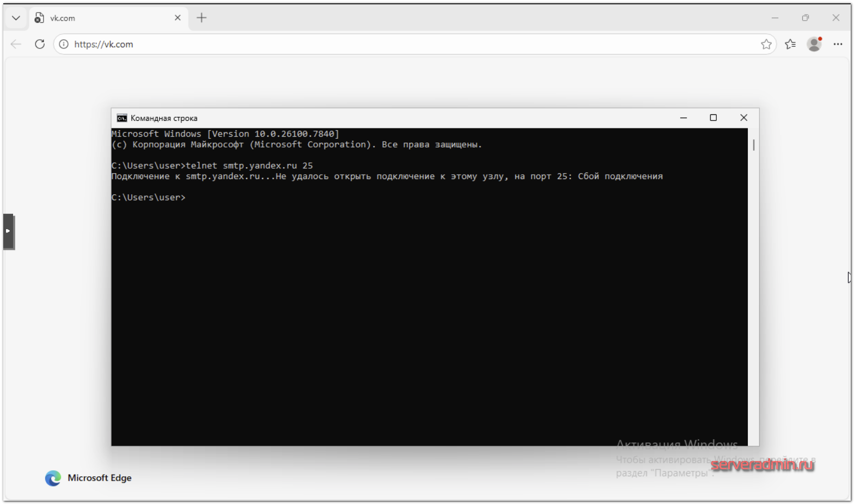Click the browser back arrow
Image resolution: width=854 pixels, height=504 pixels.
[x=16, y=44]
